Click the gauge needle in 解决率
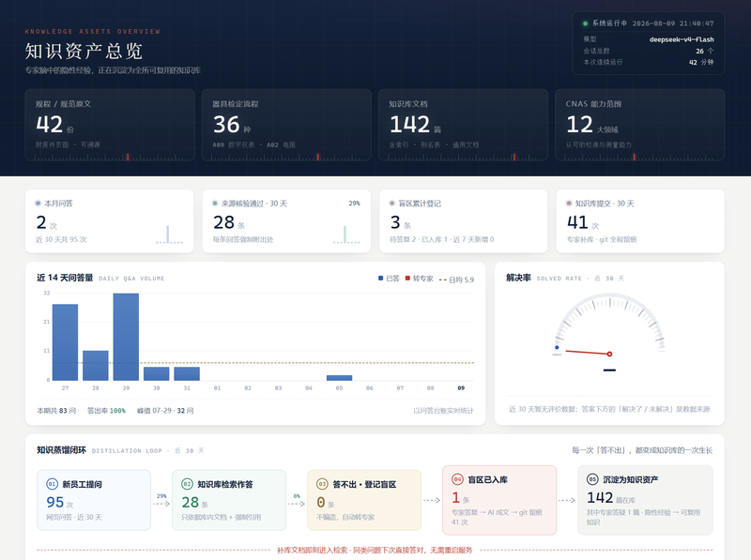This screenshot has height=560, width=751. pos(589,353)
